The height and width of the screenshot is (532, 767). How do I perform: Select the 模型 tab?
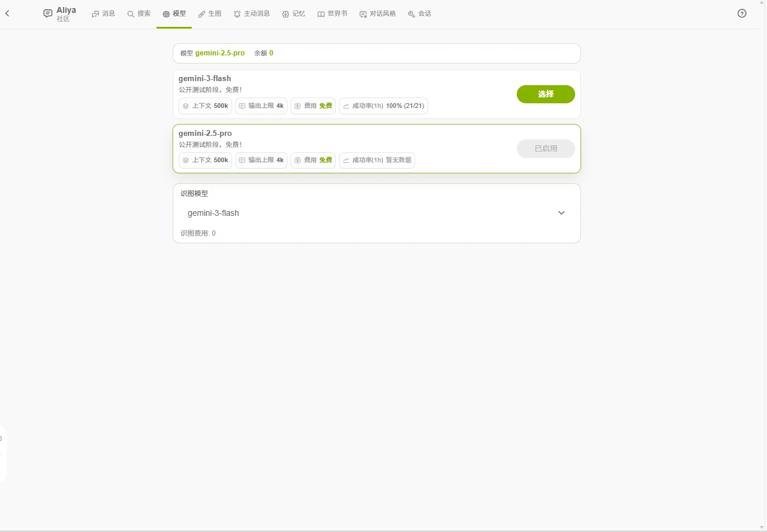pos(174,13)
